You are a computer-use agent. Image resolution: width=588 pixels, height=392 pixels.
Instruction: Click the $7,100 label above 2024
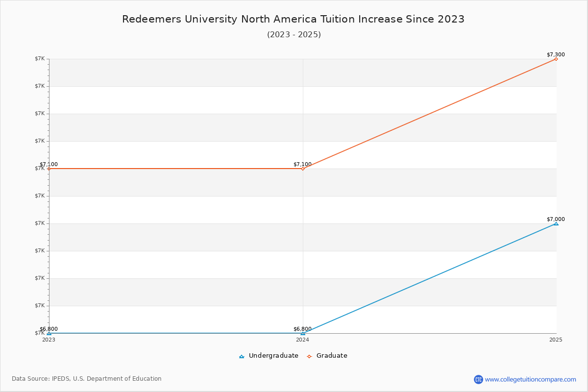302,165
